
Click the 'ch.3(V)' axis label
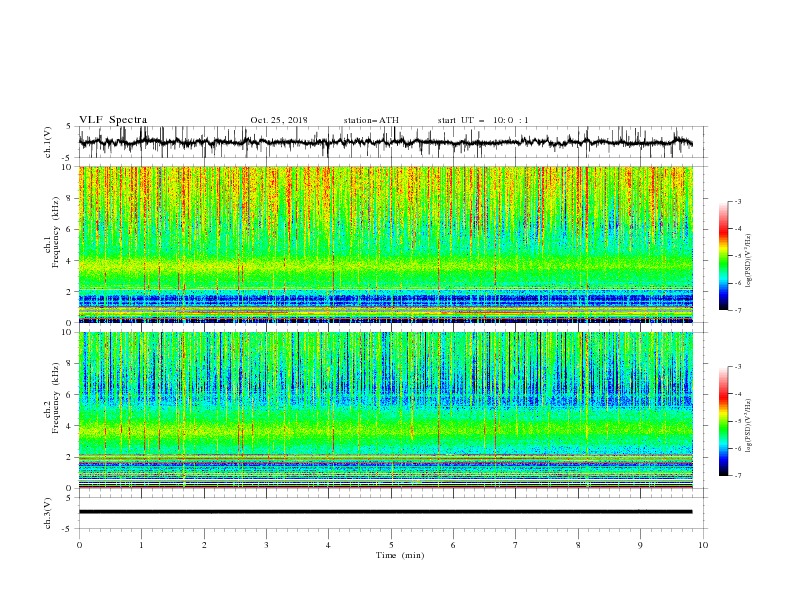point(48,513)
